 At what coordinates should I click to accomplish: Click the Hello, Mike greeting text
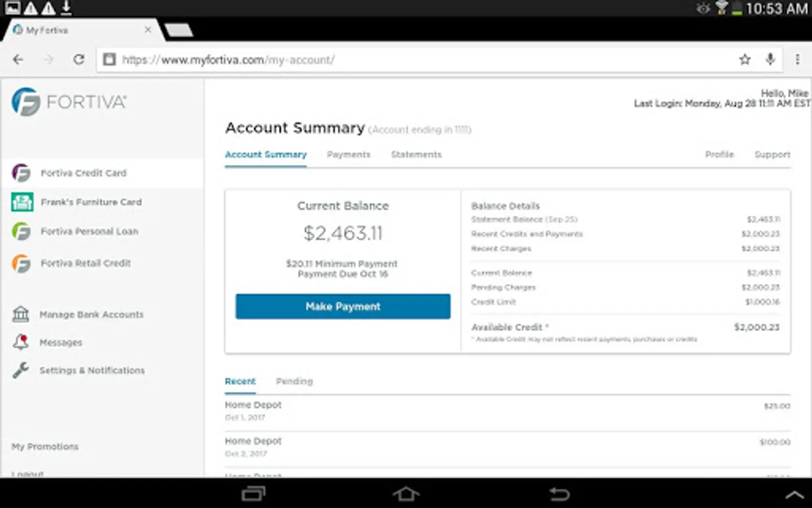(x=785, y=93)
